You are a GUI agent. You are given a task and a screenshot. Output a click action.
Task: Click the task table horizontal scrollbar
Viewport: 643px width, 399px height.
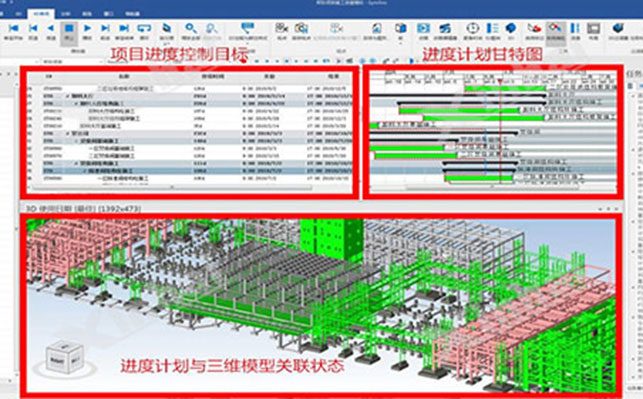tap(172, 187)
